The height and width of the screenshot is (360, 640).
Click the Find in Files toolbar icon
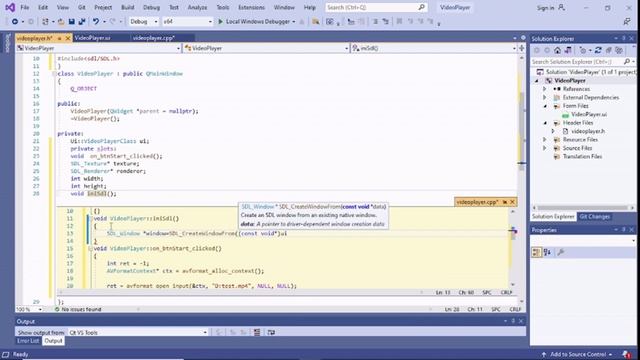point(316,22)
